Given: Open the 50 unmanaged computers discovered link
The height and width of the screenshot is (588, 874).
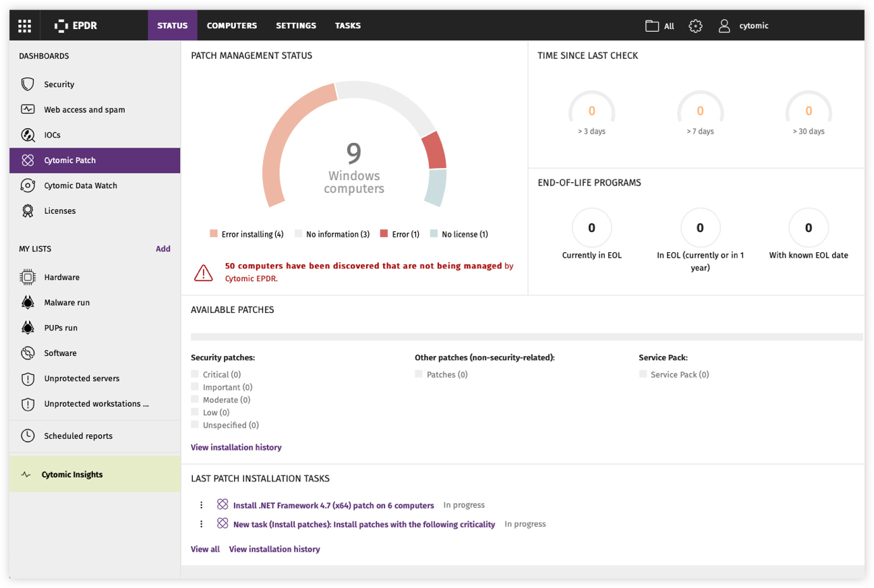Looking at the screenshot, I should coord(363,266).
